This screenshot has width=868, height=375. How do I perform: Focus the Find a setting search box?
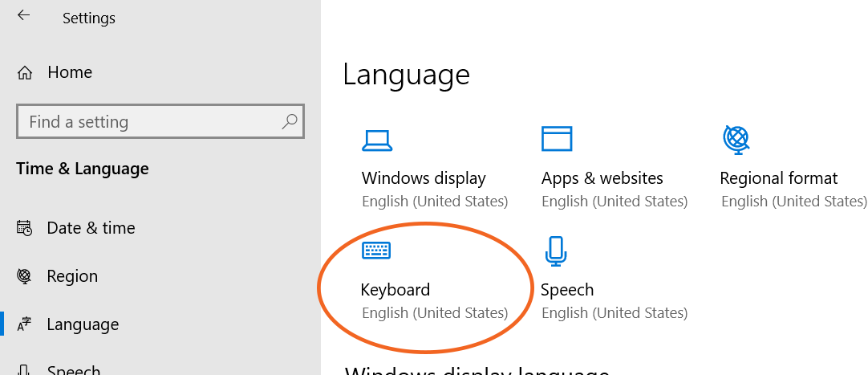click(x=160, y=121)
